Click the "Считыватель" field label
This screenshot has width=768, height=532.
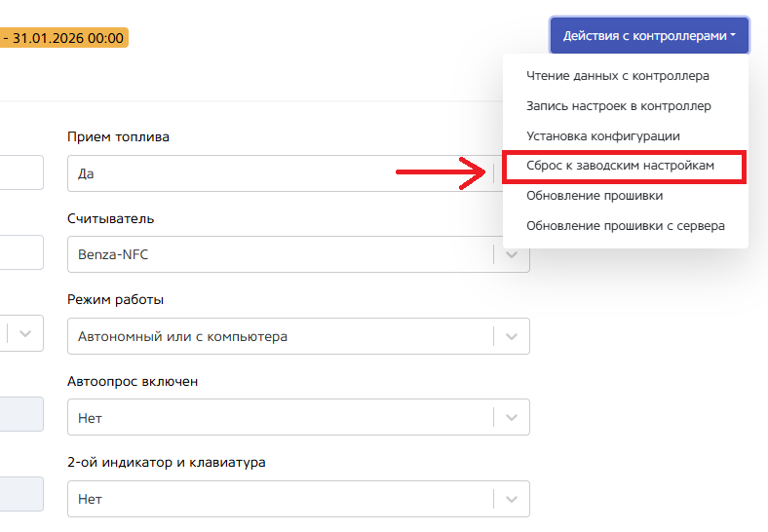tap(110, 218)
